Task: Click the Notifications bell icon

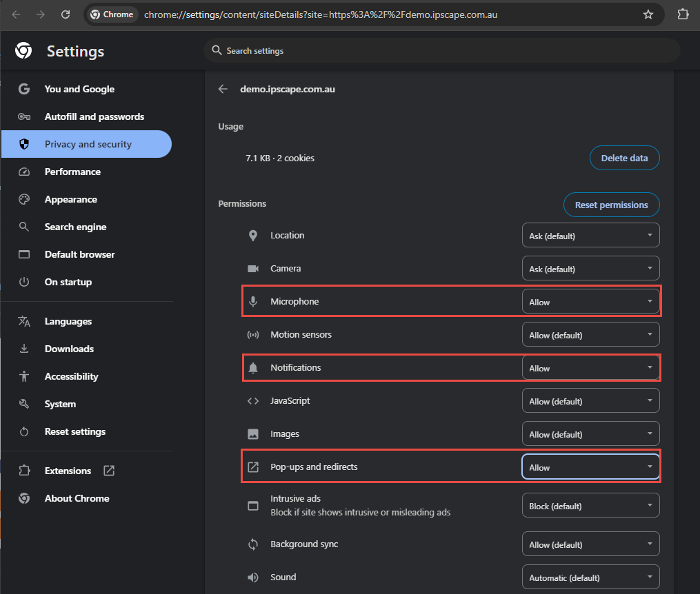Action: [253, 368]
